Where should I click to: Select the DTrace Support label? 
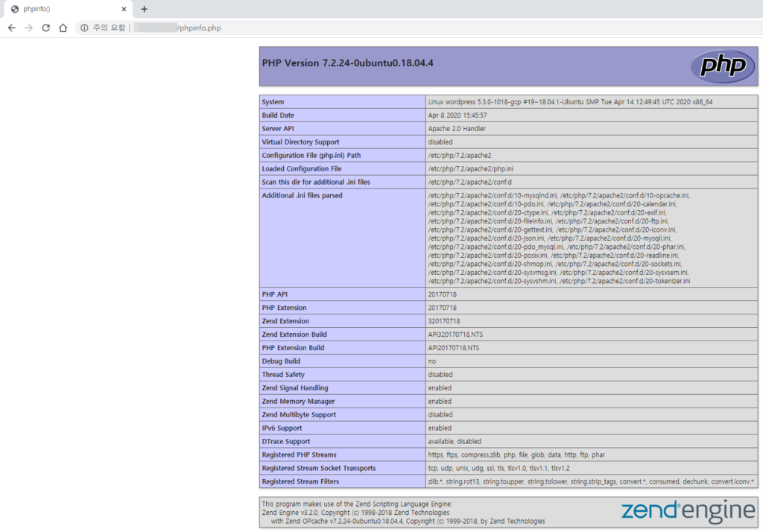285,441
